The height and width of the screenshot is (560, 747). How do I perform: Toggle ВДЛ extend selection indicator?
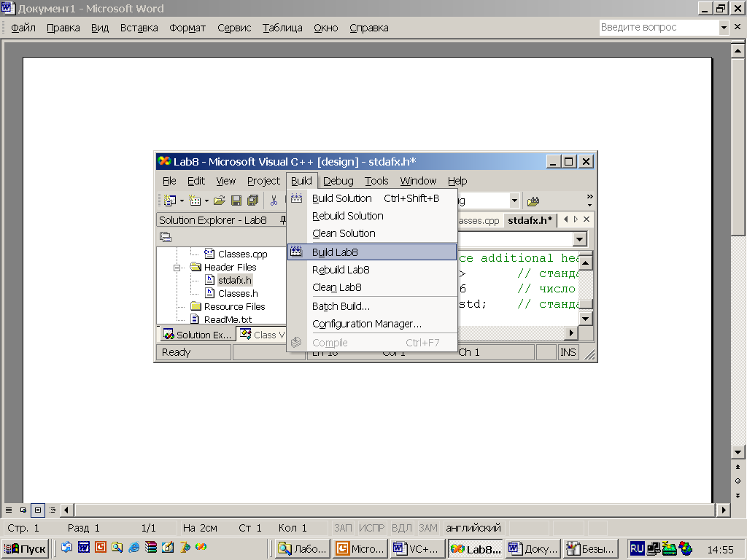[402, 528]
